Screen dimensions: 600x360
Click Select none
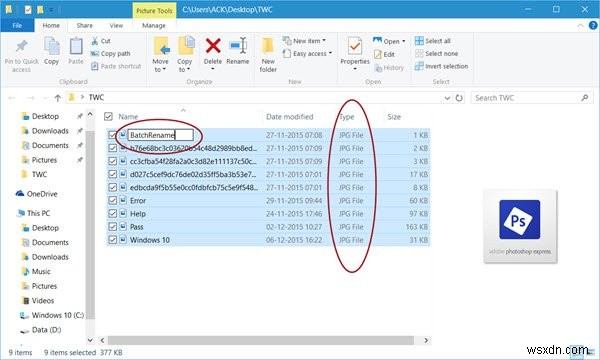[x=437, y=54]
